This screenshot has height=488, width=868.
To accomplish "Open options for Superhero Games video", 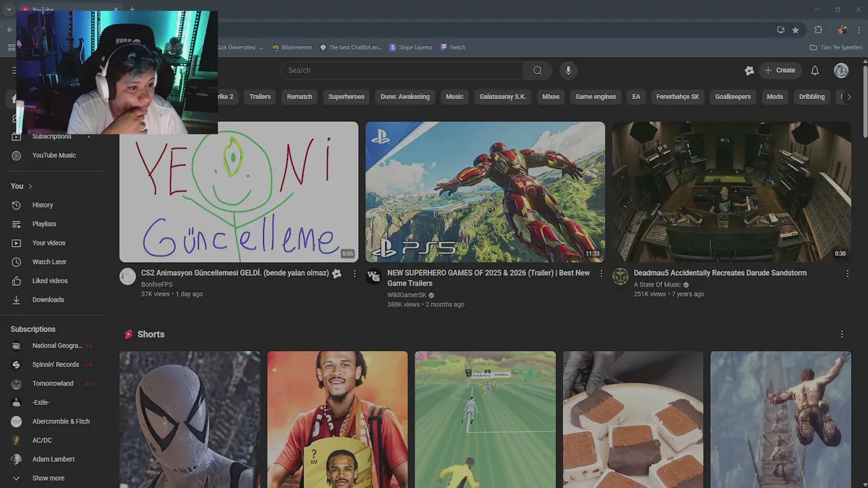I will click(x=601, y=274).
